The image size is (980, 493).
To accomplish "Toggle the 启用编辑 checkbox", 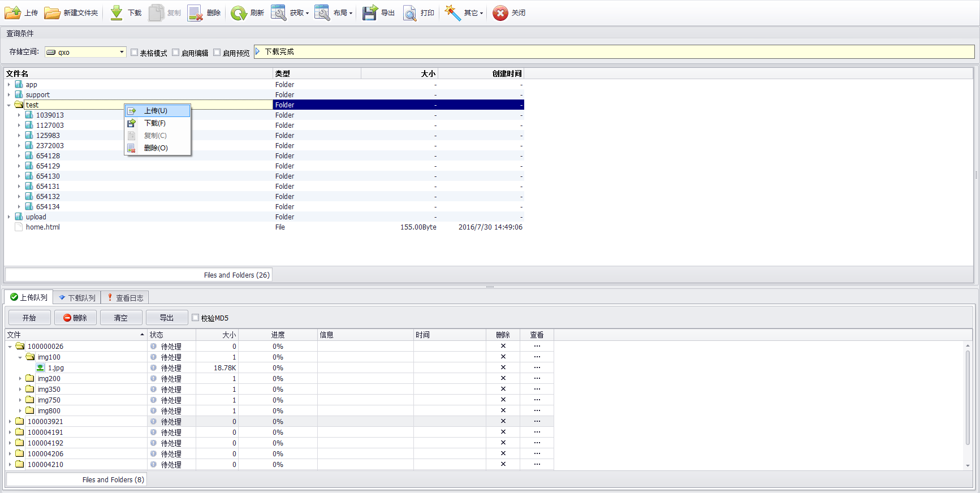I will coord(176,52).
